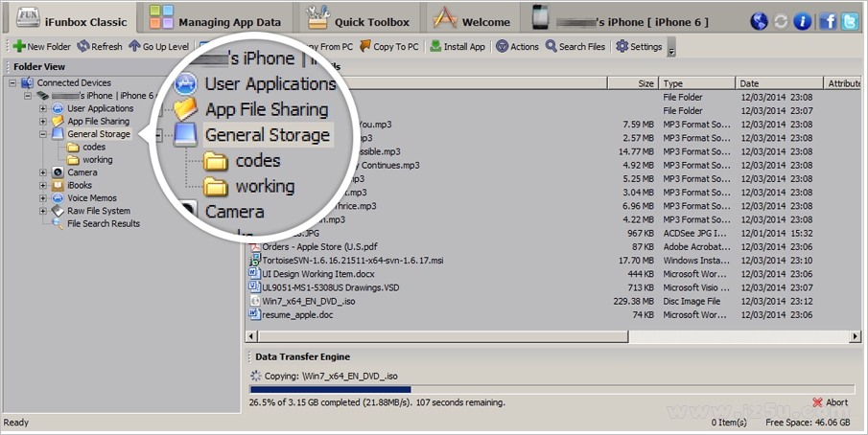Click the globe icon at top right
The height and width of the screenshot is (435, 868).
coord(759,21)
